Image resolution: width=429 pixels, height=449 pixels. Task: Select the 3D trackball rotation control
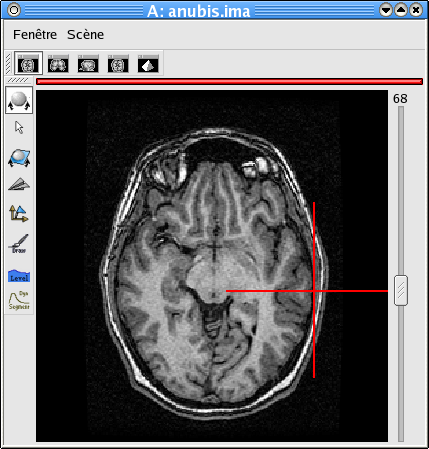coord(19,100)
